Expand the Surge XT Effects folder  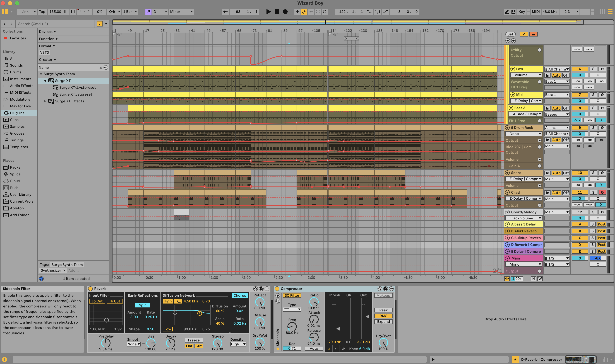pos(45,101)
